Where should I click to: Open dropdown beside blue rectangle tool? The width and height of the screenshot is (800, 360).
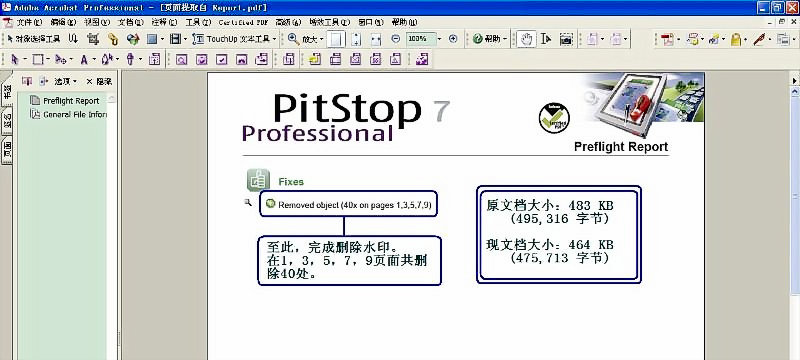click(162, 39)
